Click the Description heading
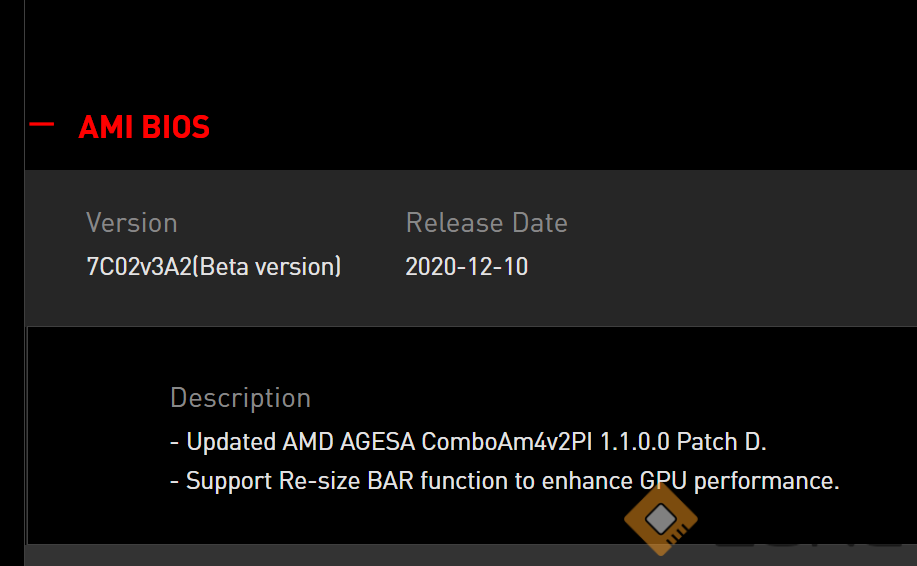 pyautogui.click(x=240, y=398)
